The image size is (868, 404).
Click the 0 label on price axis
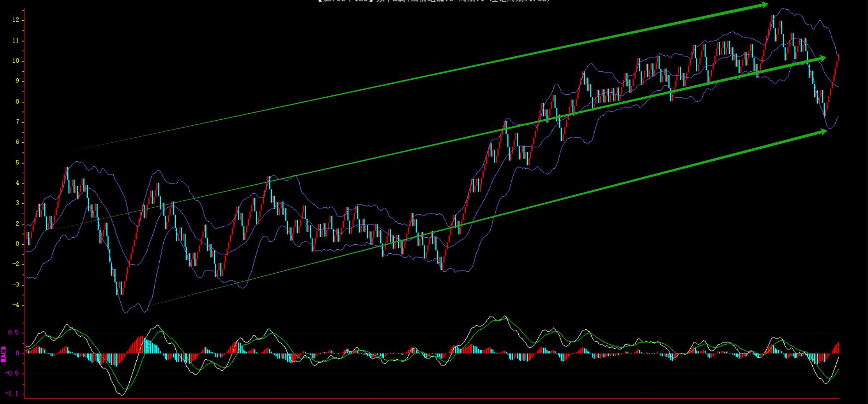click(x=17, y=244)
